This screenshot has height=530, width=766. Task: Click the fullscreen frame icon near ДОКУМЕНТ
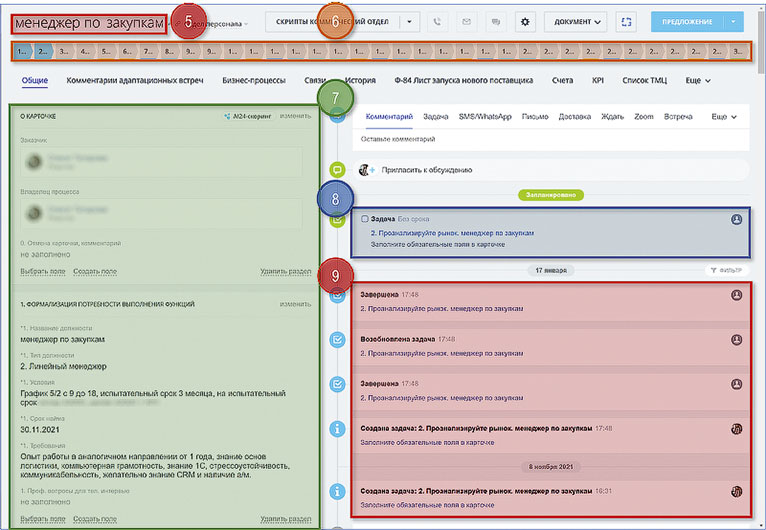626,22
